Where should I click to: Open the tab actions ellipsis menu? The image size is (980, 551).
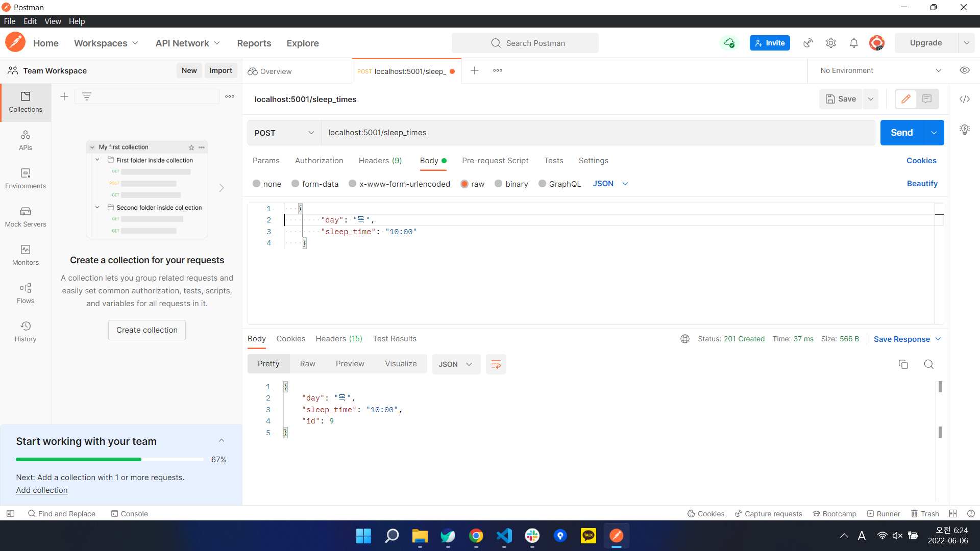pyautogui.click(x=498, y=70)
